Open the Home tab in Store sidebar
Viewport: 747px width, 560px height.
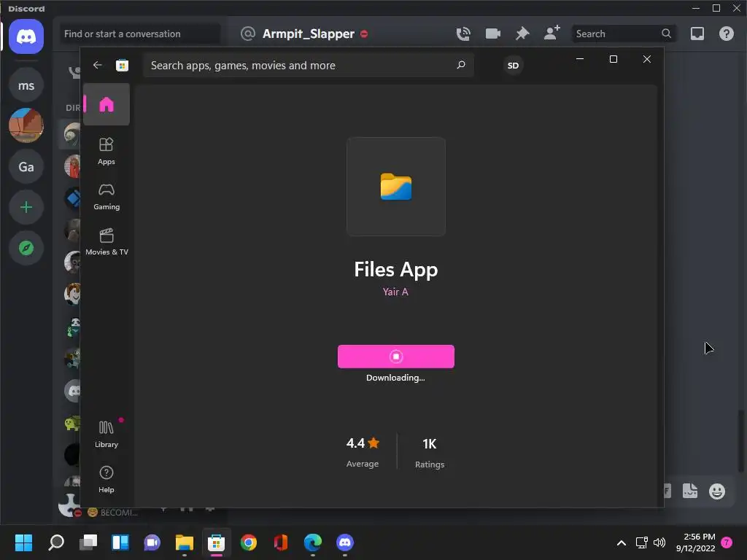pos(107,104)
